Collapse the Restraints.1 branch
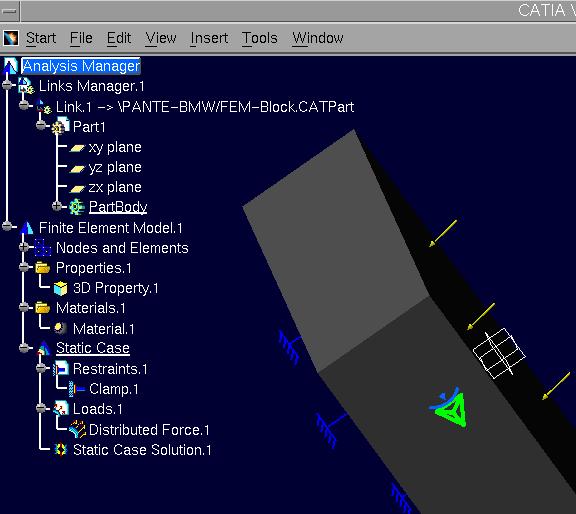The width and height of the screenshot is (576, 514). (41, 367)
